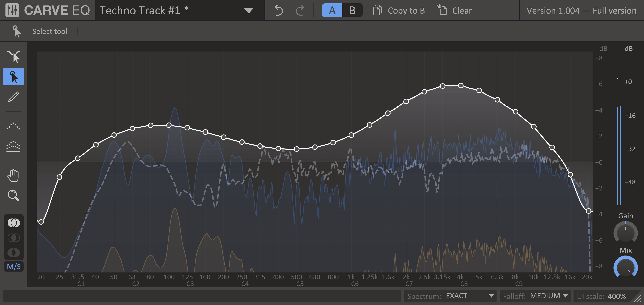Enable the top stereo channel circles mode

pyautogui.click(x=14, y=222)
